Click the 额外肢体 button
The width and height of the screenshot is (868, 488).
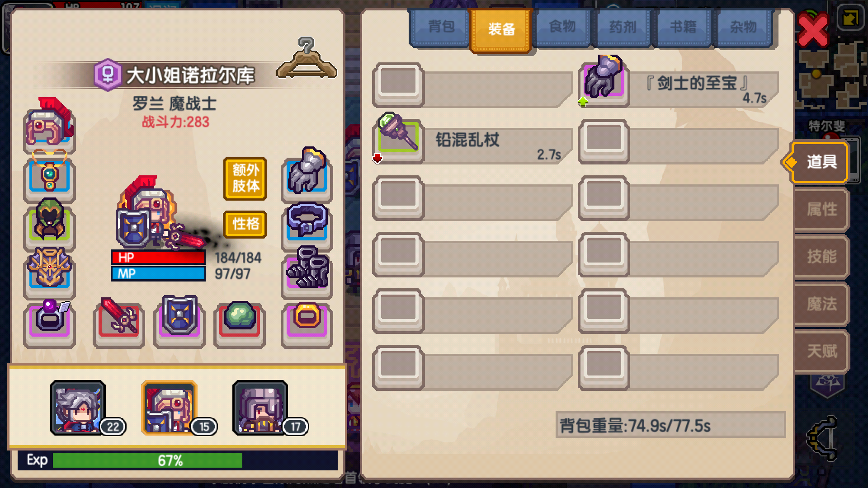coord(245,179)
